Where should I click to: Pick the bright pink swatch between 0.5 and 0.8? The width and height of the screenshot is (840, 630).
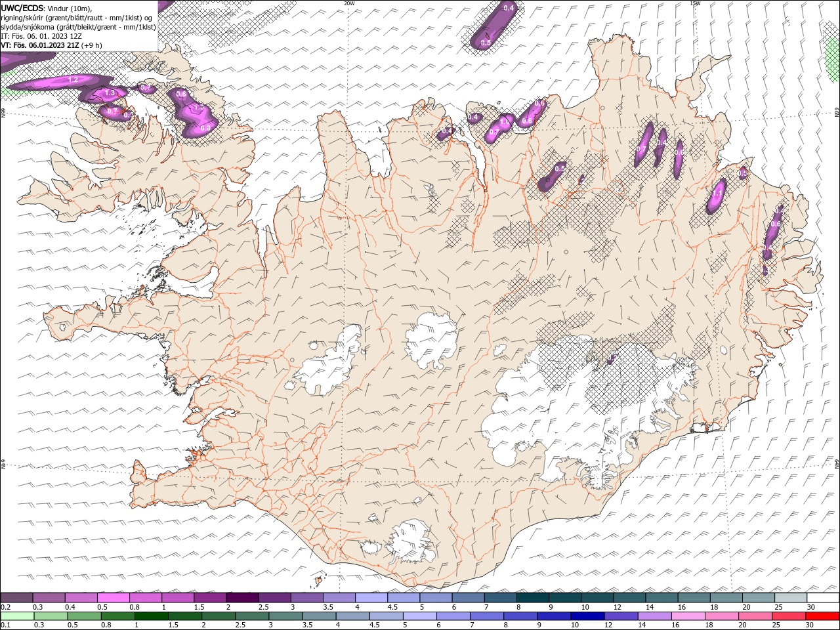tap(113, 598)
